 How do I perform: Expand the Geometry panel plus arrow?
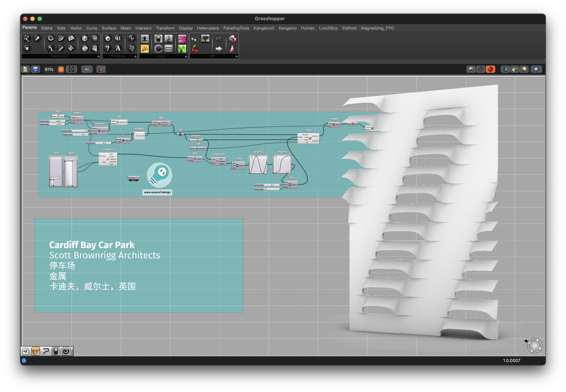(99, 56)
